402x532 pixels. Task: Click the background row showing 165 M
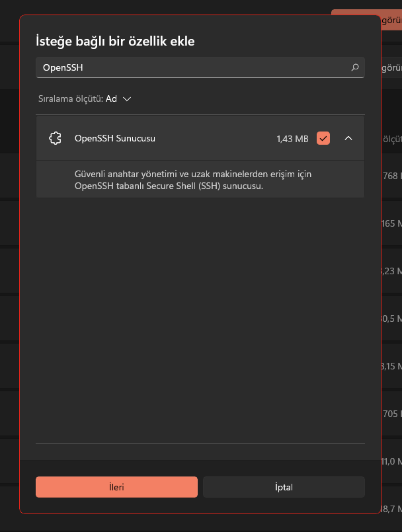click(x=391, y=223)
